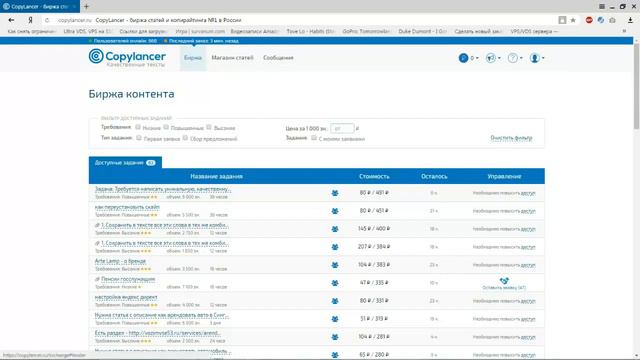The image size is (640, 360).
Task: Open a new browser tab with plus
Action: click(86, 7)
